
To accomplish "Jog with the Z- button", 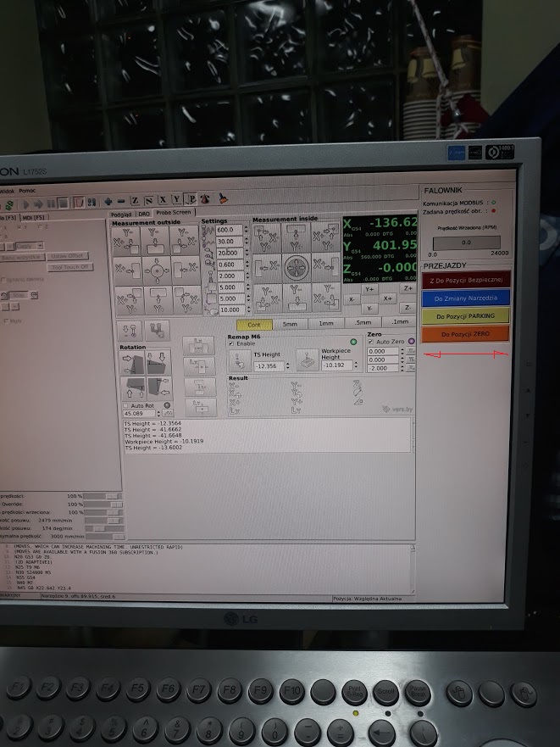I will point(408,308).
